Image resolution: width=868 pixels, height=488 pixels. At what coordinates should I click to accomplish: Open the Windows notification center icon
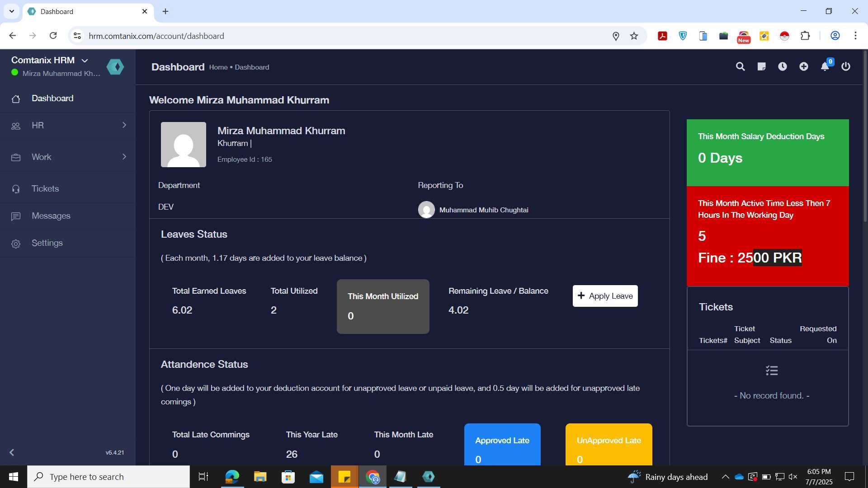point(849,477)
